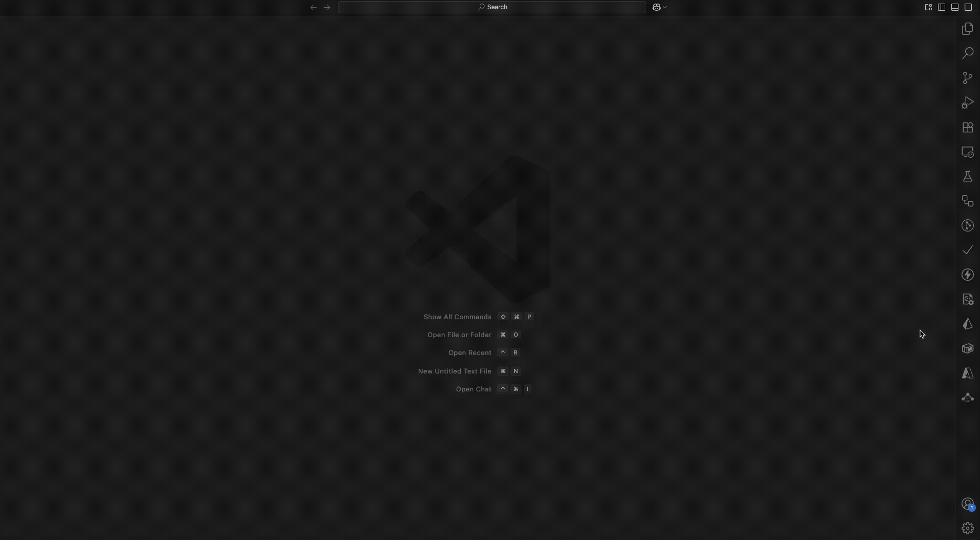Open the Prisma pyramid icon

tap(967, 324)
